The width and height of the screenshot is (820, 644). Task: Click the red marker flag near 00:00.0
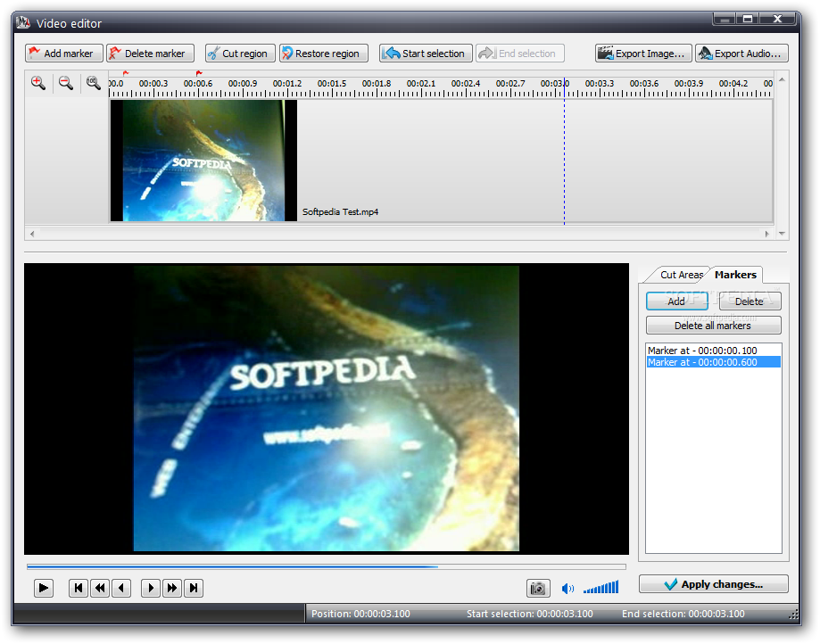126,73
